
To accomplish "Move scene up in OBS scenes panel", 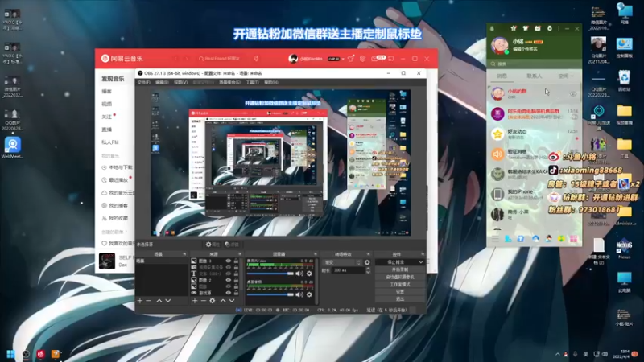I will [x=159, y=301].
